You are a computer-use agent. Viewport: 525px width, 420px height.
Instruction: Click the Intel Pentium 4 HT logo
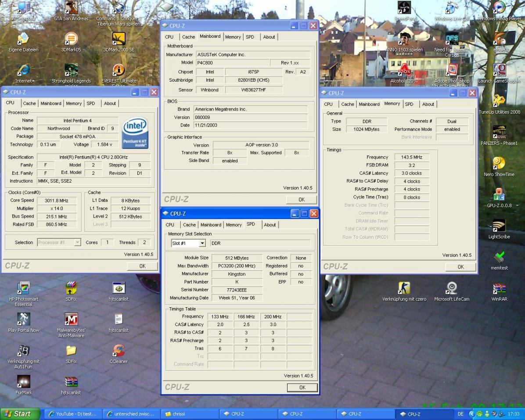pyautogui.click(x=135, y=133)
